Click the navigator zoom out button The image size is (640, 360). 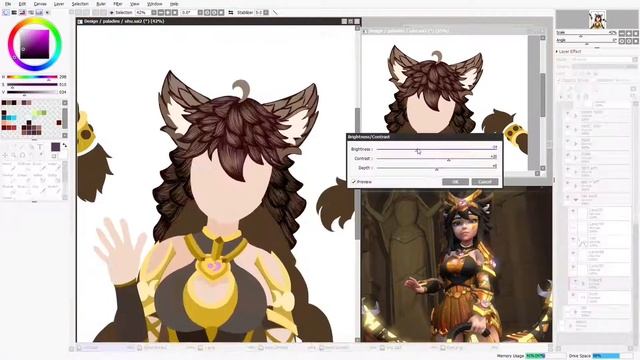(x=622, y=33)
